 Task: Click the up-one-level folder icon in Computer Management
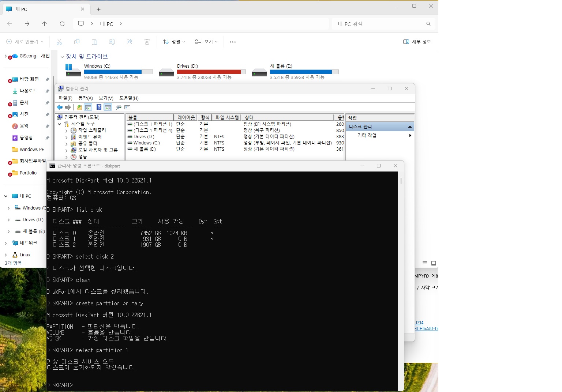coord(79,107)
